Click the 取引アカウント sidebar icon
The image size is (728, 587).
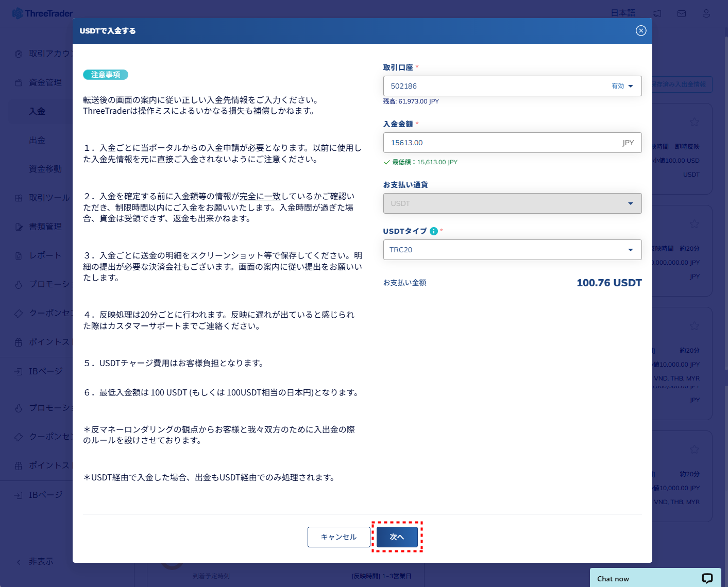pyautogui.click(x=19, y=54)
